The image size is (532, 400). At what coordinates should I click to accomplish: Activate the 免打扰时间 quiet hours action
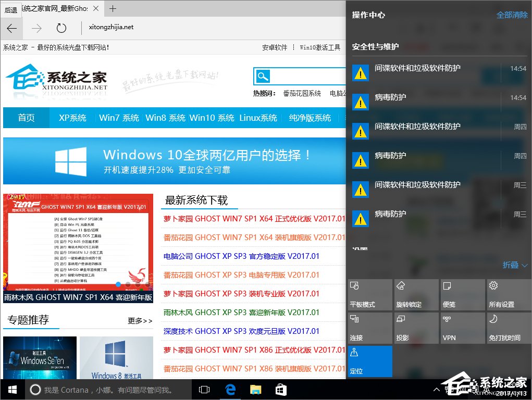coord(508,328)
